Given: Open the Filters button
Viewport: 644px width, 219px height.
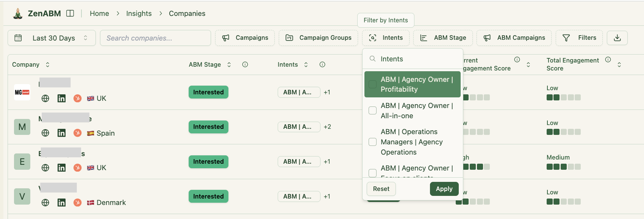Looking at the screenshot, I should pos(579,38).
